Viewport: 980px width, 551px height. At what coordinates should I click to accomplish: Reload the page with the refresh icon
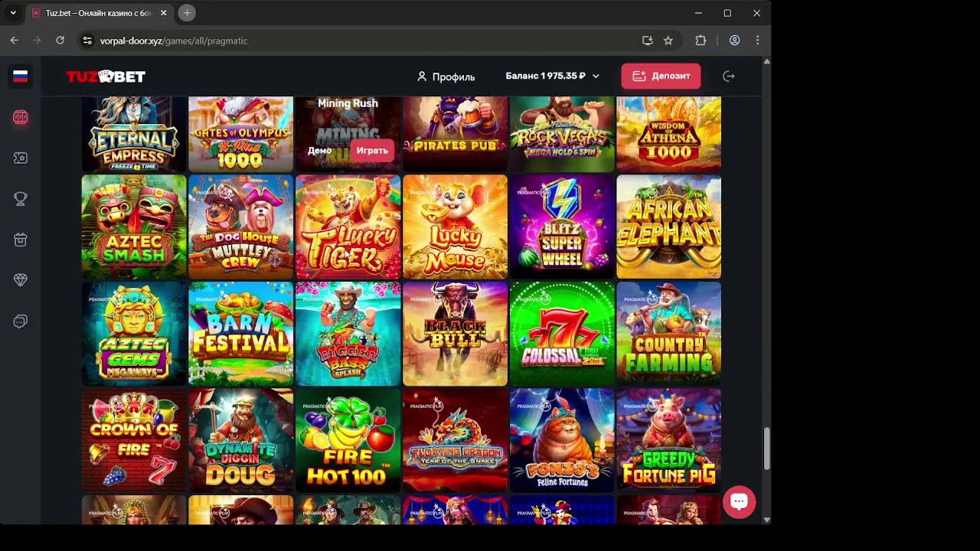60,41
